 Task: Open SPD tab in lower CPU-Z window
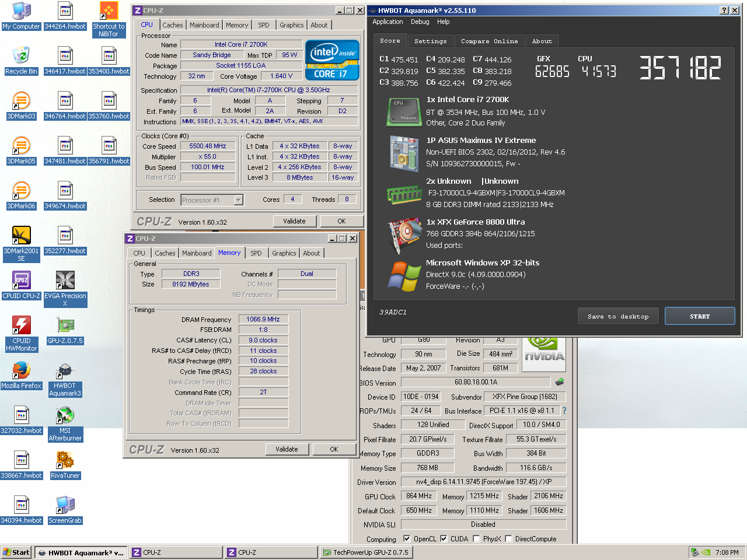[256, 253]
